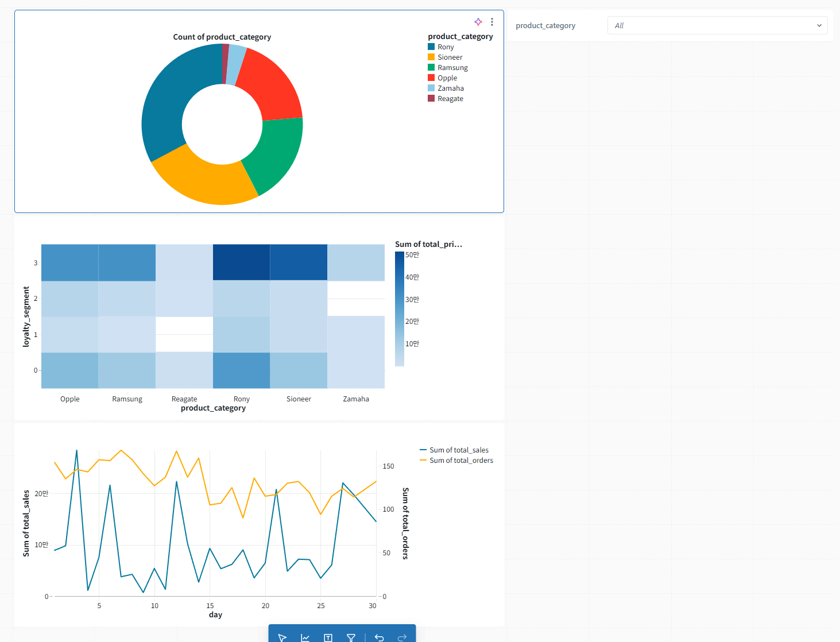The width and height of the screenshot is (840, 642).
Task: Click the 'Reagate' heatmap axis label
Action: point(184,399)
